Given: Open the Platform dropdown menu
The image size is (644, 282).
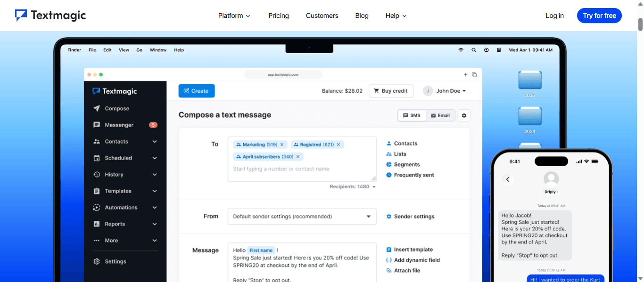Looking at the screenshot, I should tap(234, 16).
